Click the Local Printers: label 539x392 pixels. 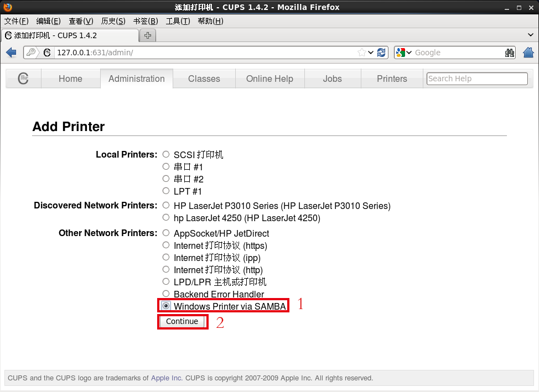(126, 155)
